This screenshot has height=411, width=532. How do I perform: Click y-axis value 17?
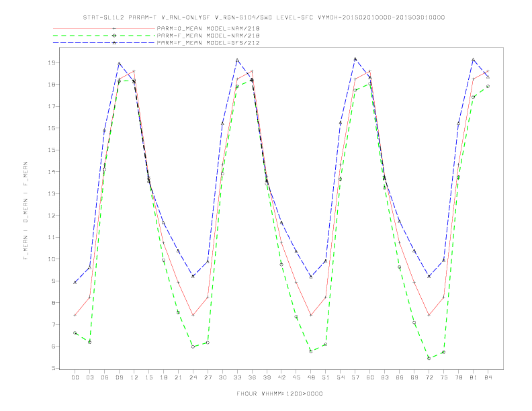52,107
